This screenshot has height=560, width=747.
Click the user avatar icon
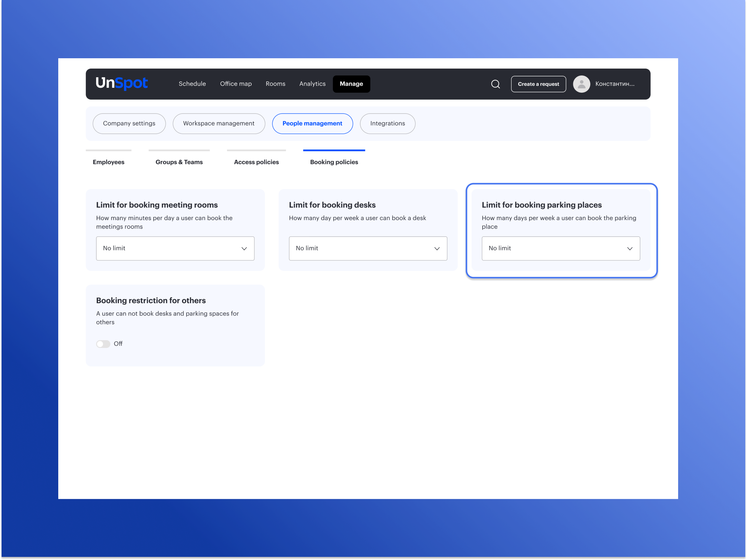(582, 84)
